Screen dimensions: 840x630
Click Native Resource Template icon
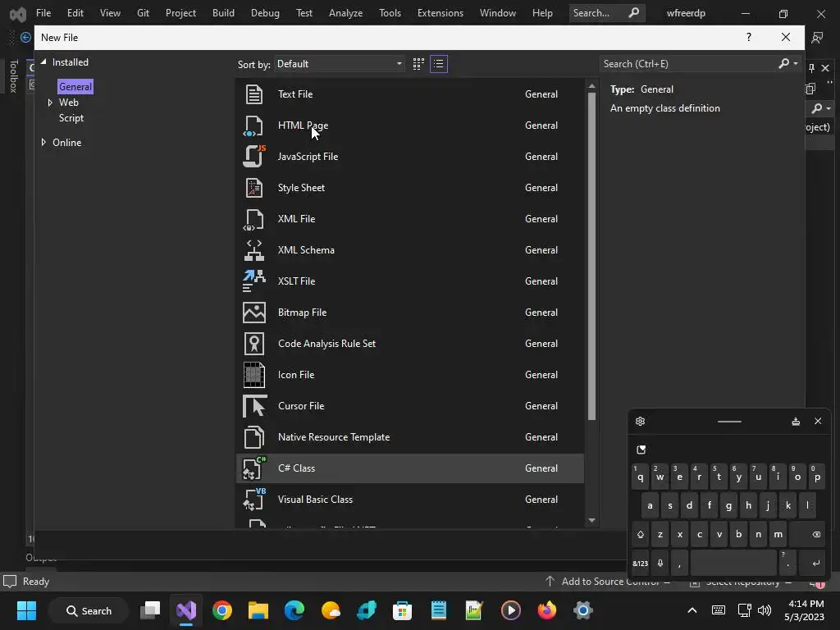pos(254,437)
